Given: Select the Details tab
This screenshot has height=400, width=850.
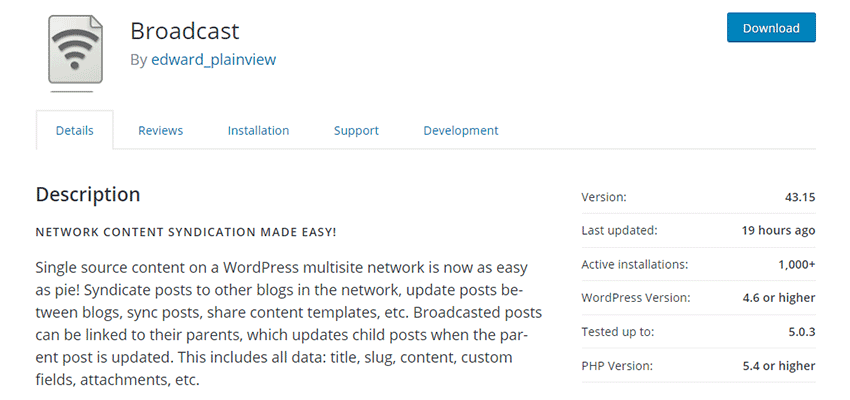Looking at the screenshot, I should [75, 130].
